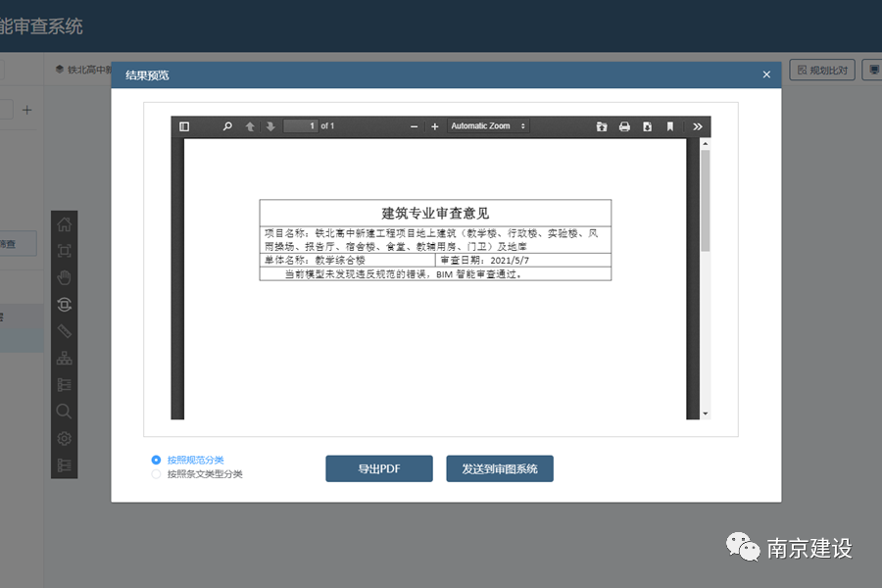The height and width of the screenshot is (588, 882).
Task: Download the PDF via the save icon
Action: tap(647, 126)
